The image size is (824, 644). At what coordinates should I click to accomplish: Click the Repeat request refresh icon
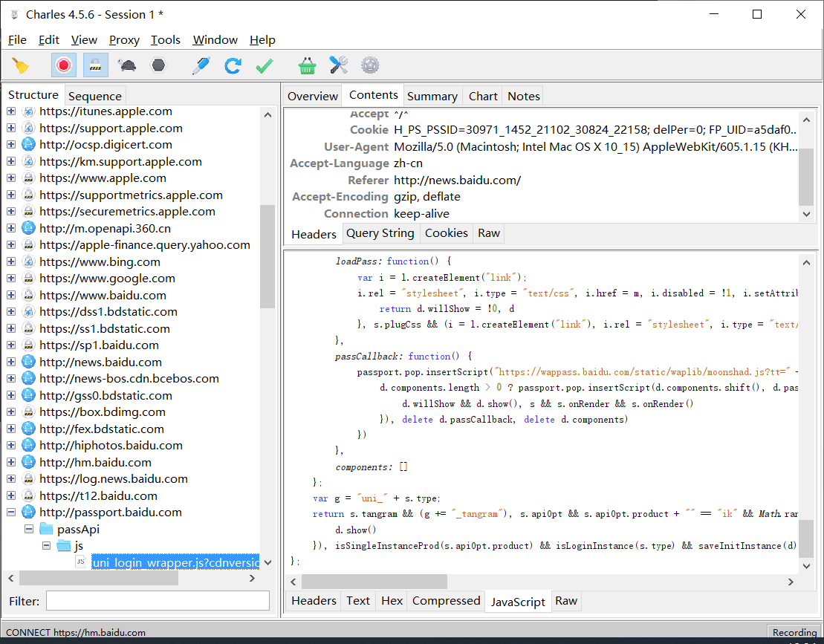point(233,65)
